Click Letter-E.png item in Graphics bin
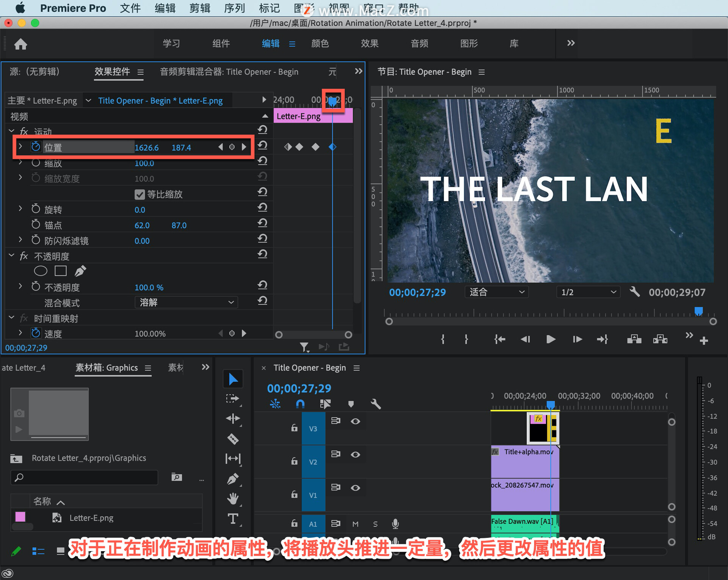Image resolution: width=728 pixels, height=580 pixels. 91,518
